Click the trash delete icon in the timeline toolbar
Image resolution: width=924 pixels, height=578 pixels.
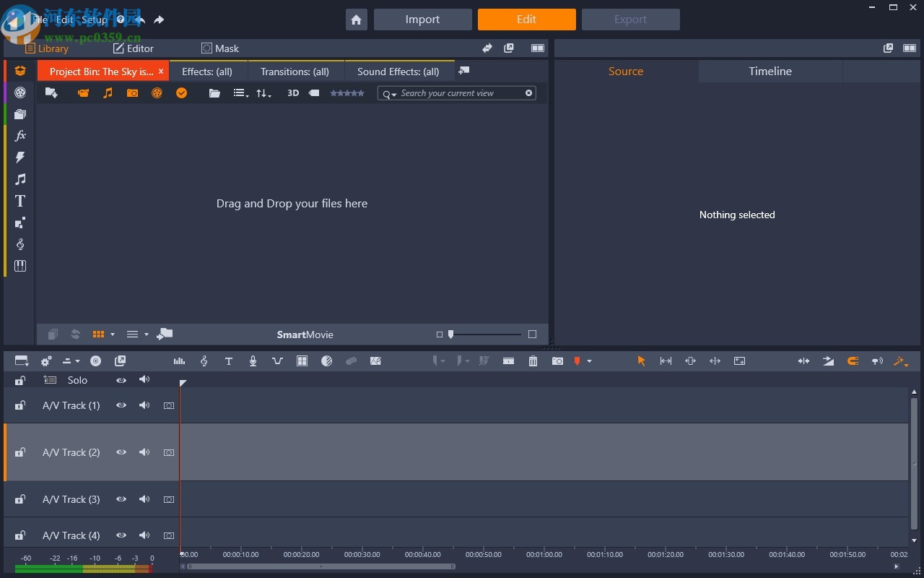point(533,361)
